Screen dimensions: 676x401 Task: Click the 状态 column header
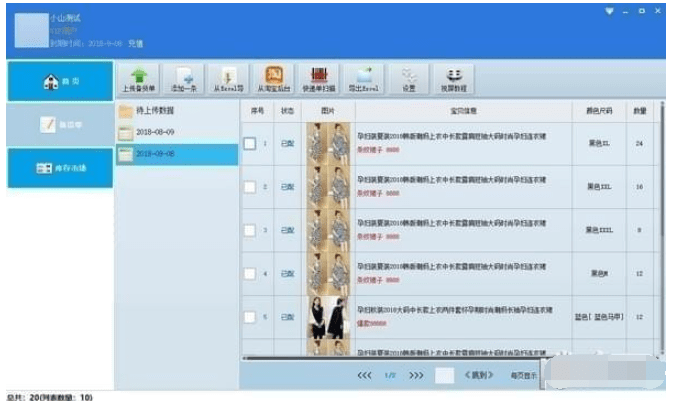click(x=287, y=111)
